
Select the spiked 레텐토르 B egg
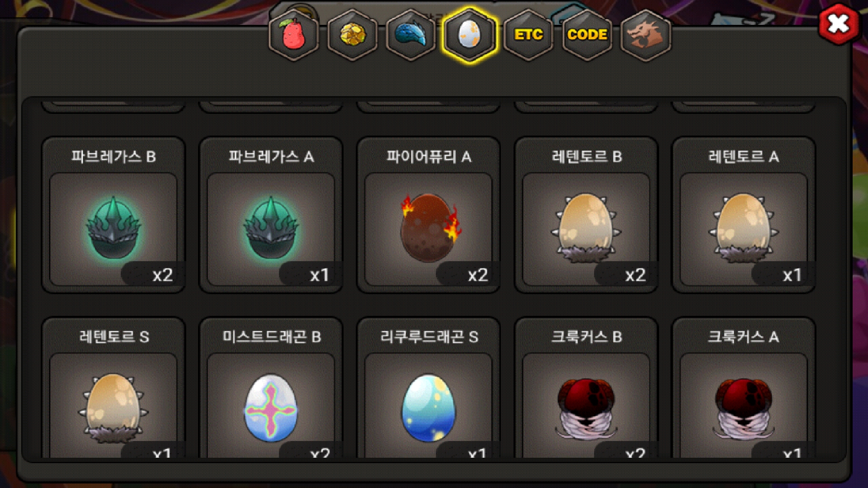[x=586, y=215]
